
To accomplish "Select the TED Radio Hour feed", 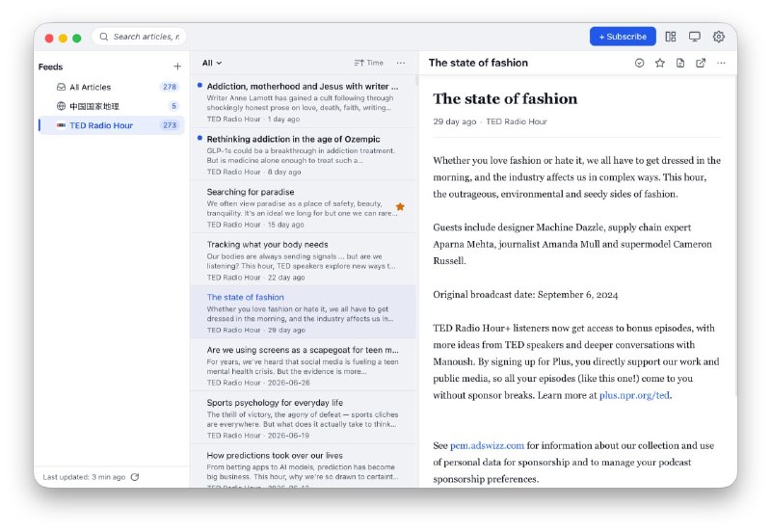I will (111, 125).
